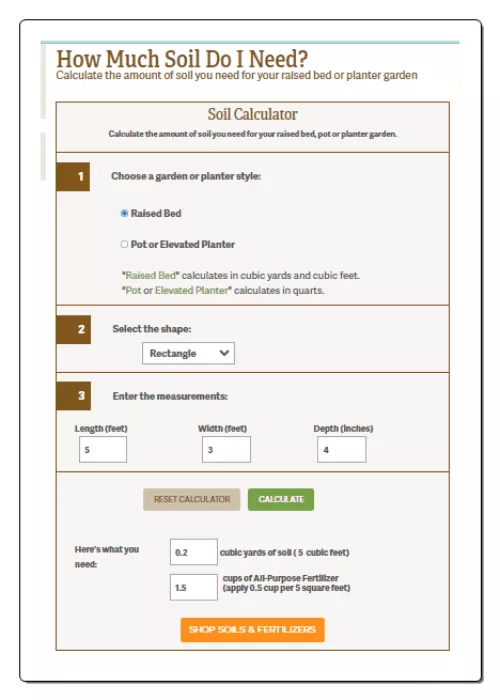This screenshot has height=700, width=500.
Task: Select the Raised Bed radio button
Action: 125,213
